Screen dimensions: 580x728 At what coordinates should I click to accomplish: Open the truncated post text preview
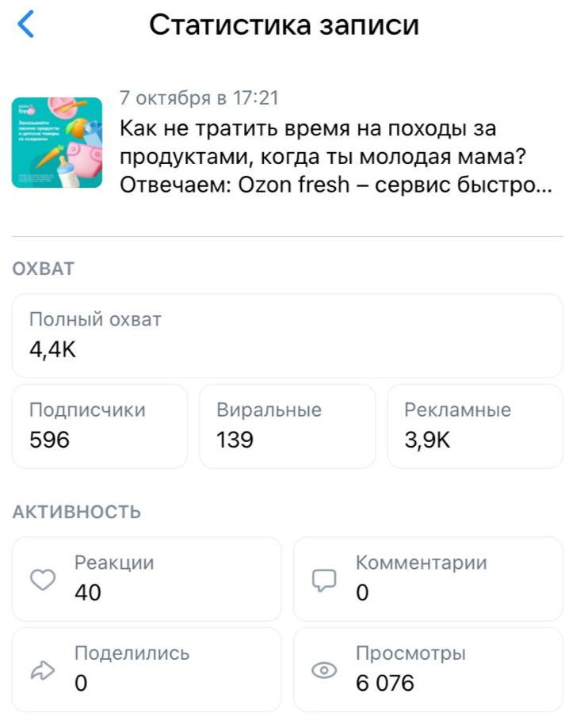pyautogui.click(x=333, y=156)
